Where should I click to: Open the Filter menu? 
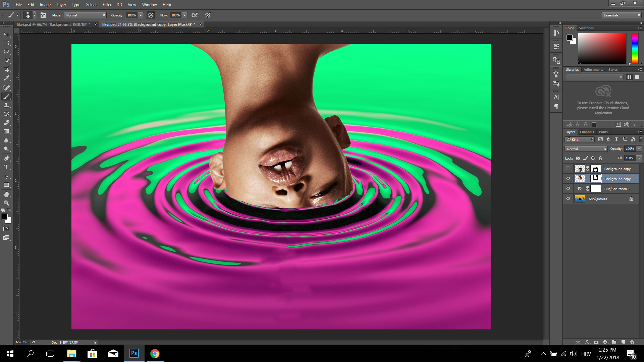pyautogui.click(x=107, y=5)
